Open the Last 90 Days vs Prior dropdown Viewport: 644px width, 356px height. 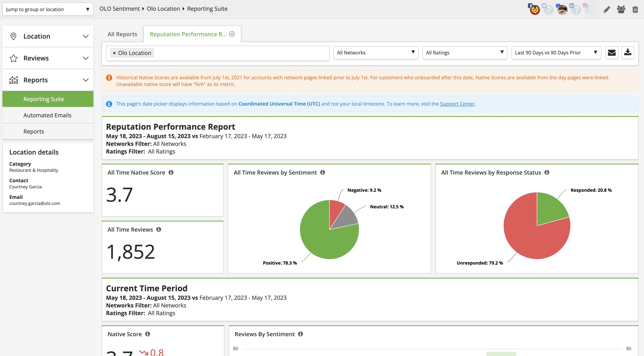[x=556, y=53]
